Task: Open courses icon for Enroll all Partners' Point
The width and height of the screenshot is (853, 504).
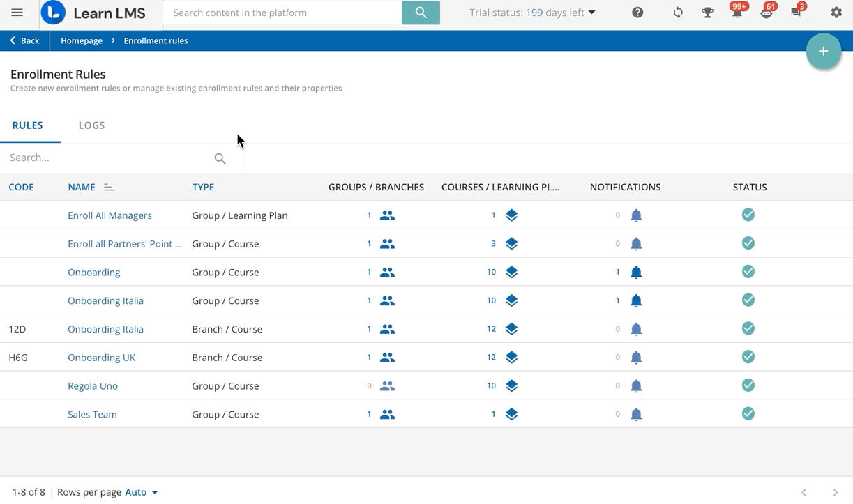Action: coord(511,244)
